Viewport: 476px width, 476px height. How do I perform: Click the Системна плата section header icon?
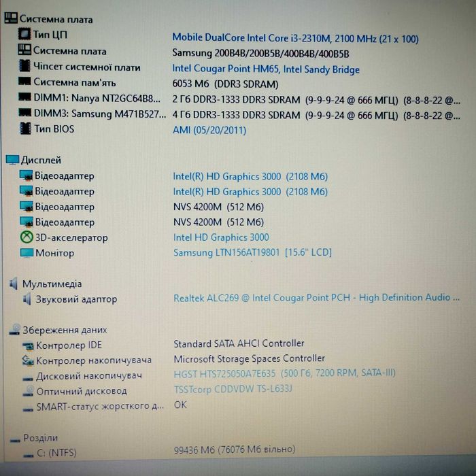(11, 18)
